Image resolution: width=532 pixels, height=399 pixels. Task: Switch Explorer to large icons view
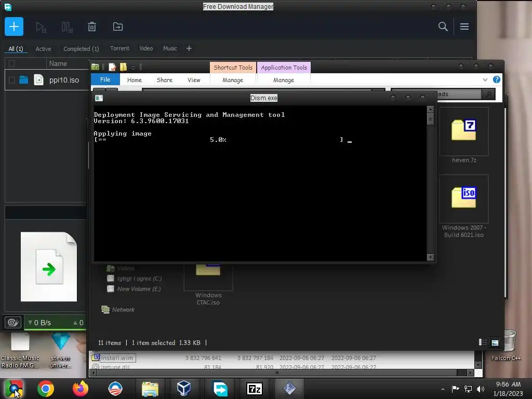(x=495, y=342)
